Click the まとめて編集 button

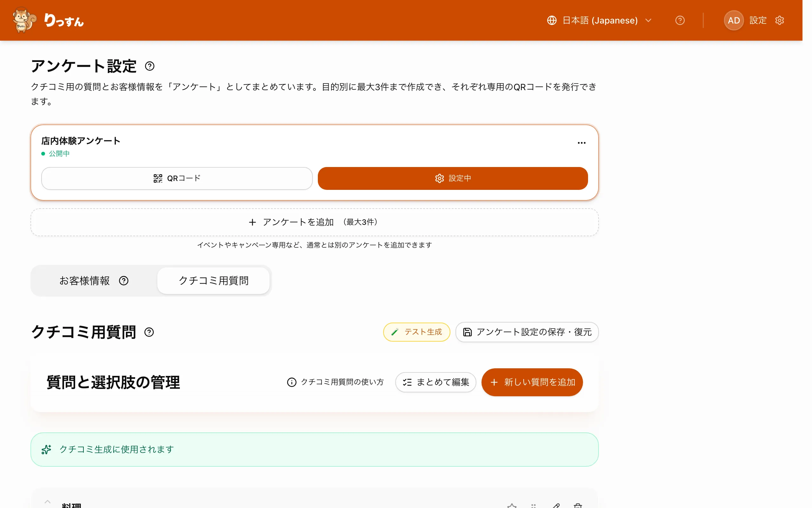[x=435, y=382]
